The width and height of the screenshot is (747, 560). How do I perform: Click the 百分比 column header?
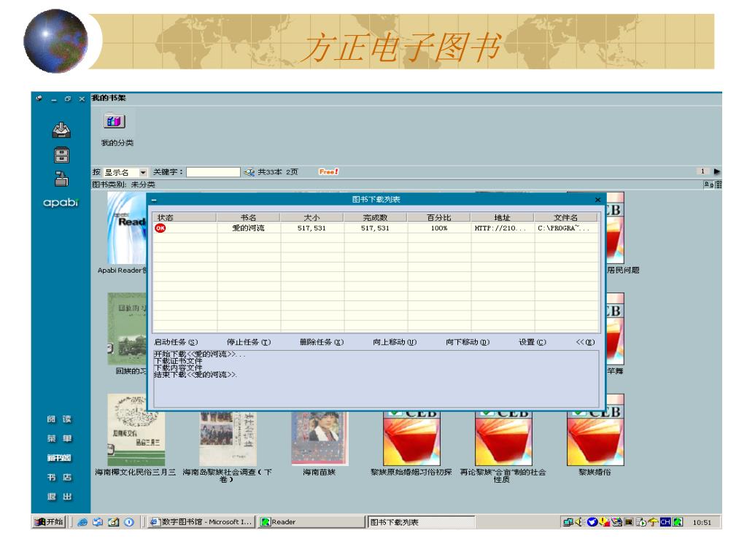point(438,217)
